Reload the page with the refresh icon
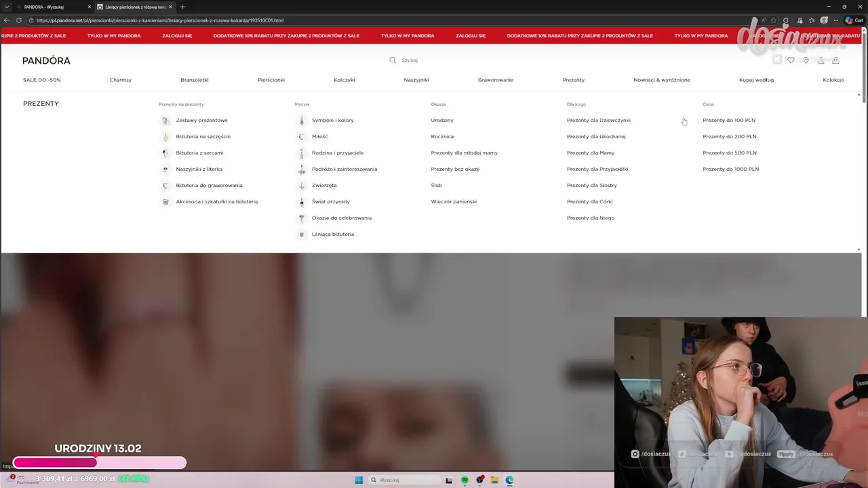 click(x=19, y=20)
